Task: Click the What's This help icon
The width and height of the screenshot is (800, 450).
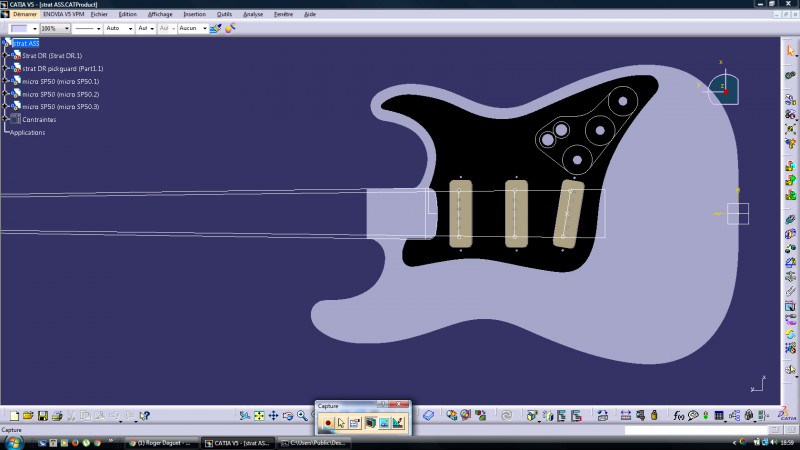Action: [x=145, y=415]
